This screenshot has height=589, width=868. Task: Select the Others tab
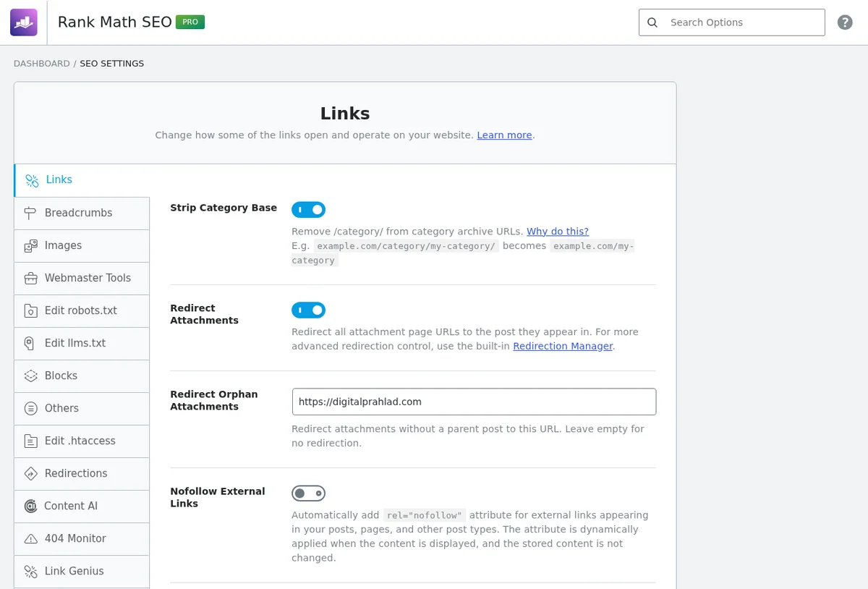coord(82,408)
